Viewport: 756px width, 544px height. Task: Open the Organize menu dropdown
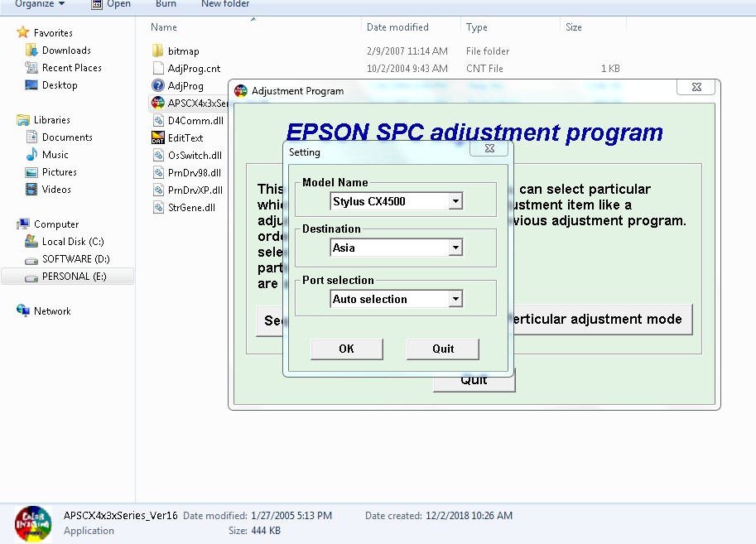point(40,4)
